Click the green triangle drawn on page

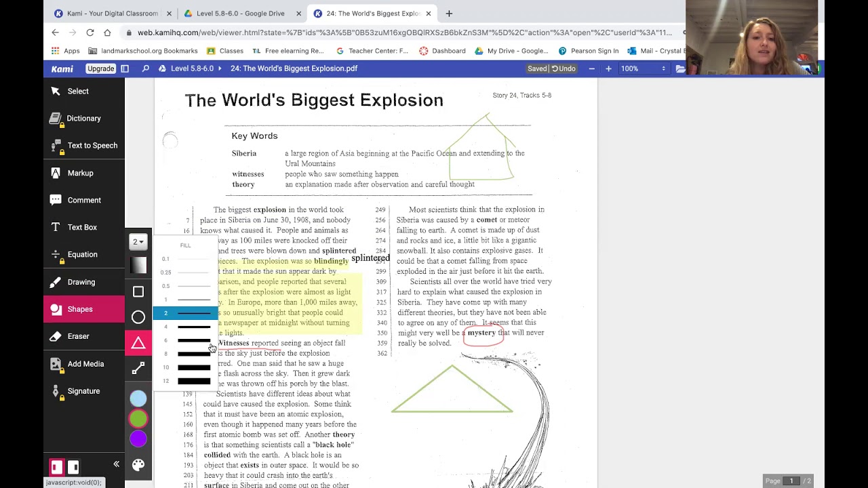click(452, 389)
